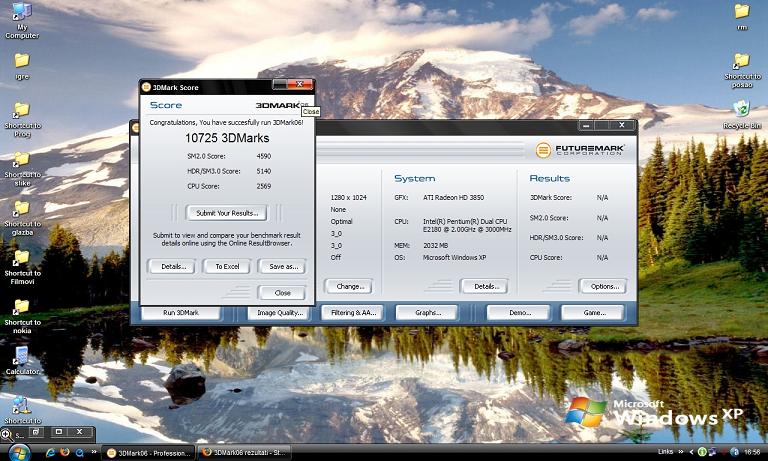Open Options... under Results section
The height and width of the screenshot is (461, 768).
602,286
